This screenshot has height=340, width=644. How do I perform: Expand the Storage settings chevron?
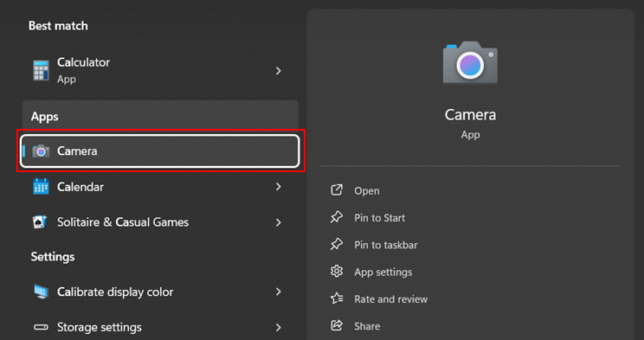[x=279, y=327]
